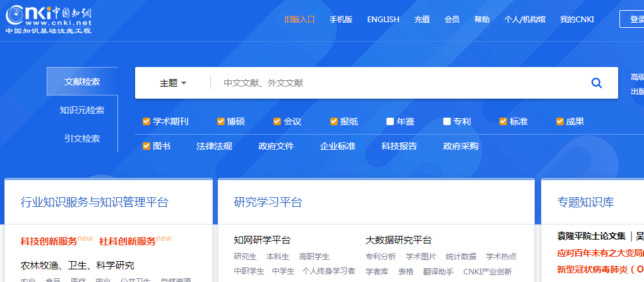Open 学术图片 link
The height and width of the screenshot is (282, 644).
421,257
